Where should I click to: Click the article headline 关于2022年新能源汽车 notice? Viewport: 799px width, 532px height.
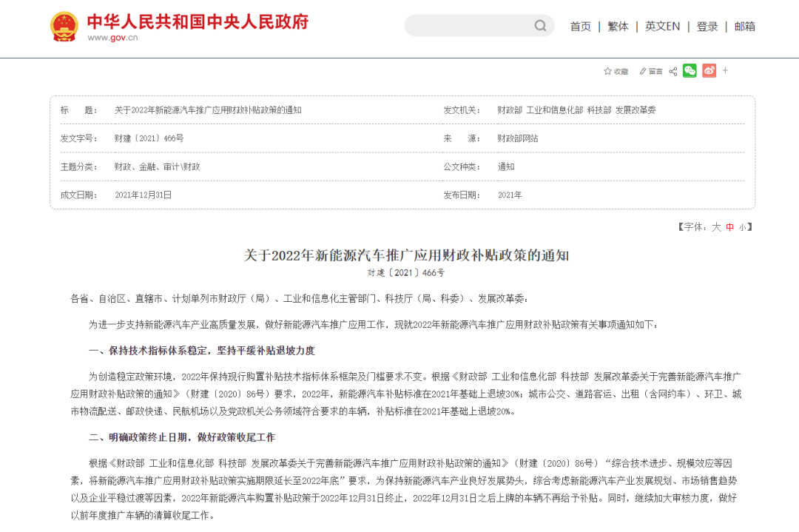tap(406, 255)
